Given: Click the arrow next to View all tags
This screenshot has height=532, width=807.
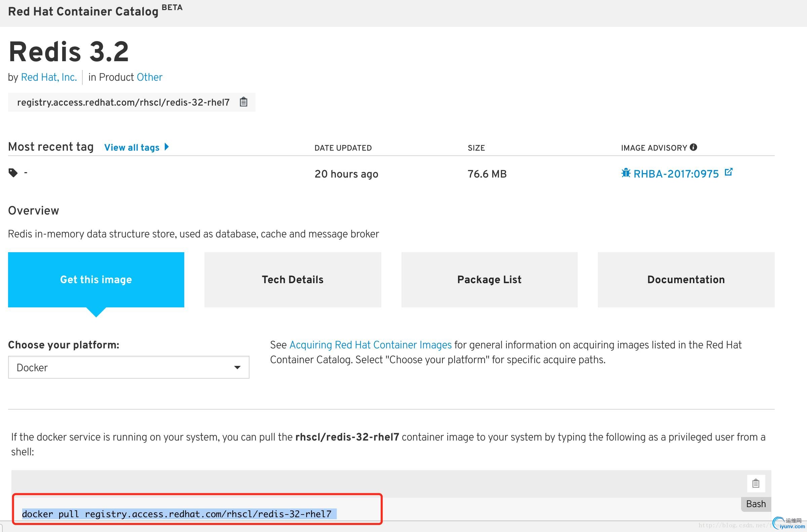Looking at the screenshot, I should click(x=166, y=147).
